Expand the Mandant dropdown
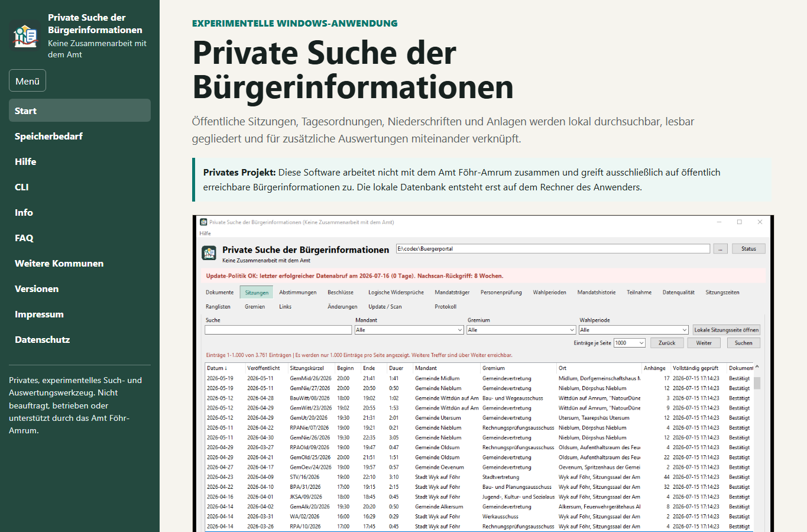Viewport: 807px width, 532px height. pyautogui.click(x=409, y=330)
